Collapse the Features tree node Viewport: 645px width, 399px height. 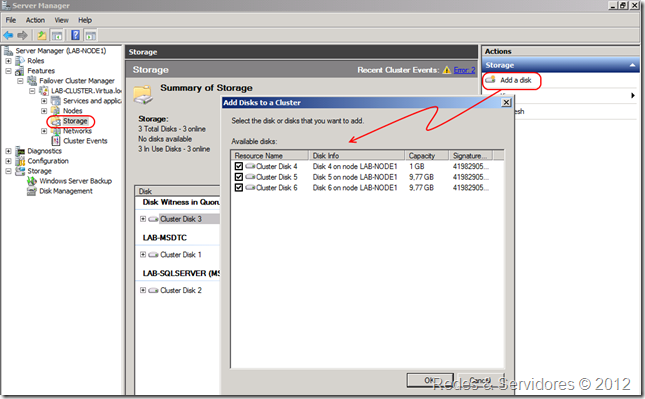(x=8, y=71)
